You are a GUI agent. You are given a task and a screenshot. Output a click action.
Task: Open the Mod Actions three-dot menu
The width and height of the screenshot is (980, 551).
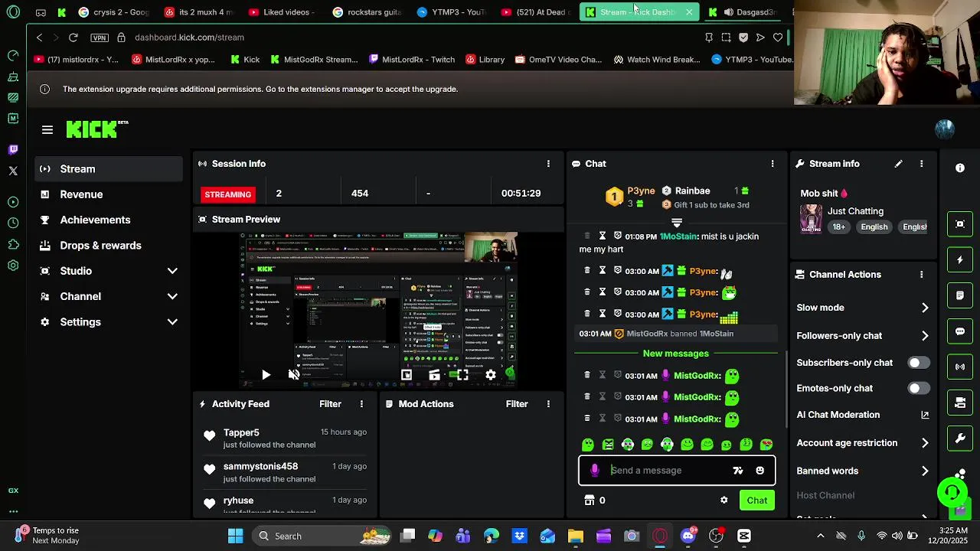point(548,404)
